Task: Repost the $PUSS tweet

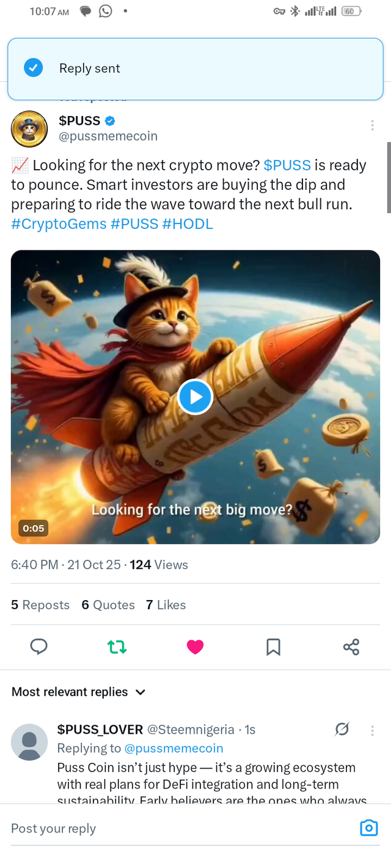Action: (117, 646)
